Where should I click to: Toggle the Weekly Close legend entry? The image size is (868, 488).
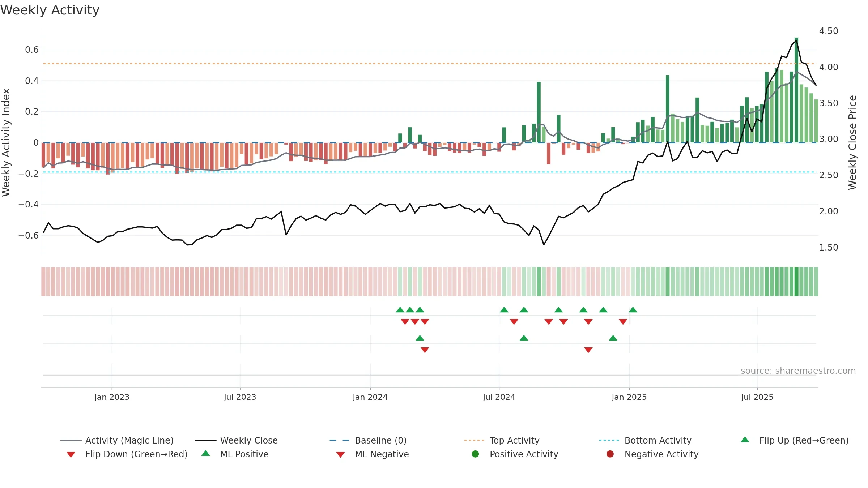click(x=236, y=440)
